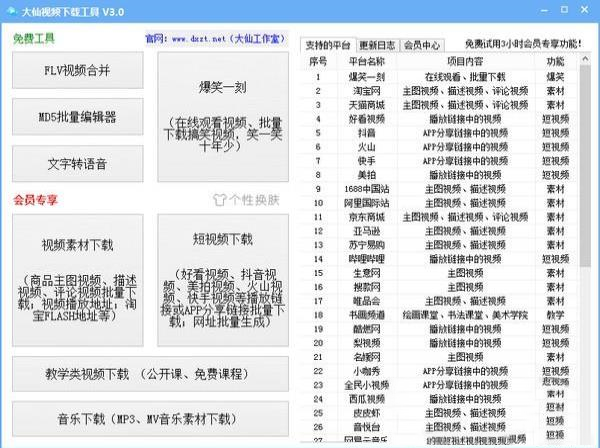Viewport: 600px width, 448px height.
Task: Open 音乐下载 MP3 and MV feature
Action: click(150, 419)
